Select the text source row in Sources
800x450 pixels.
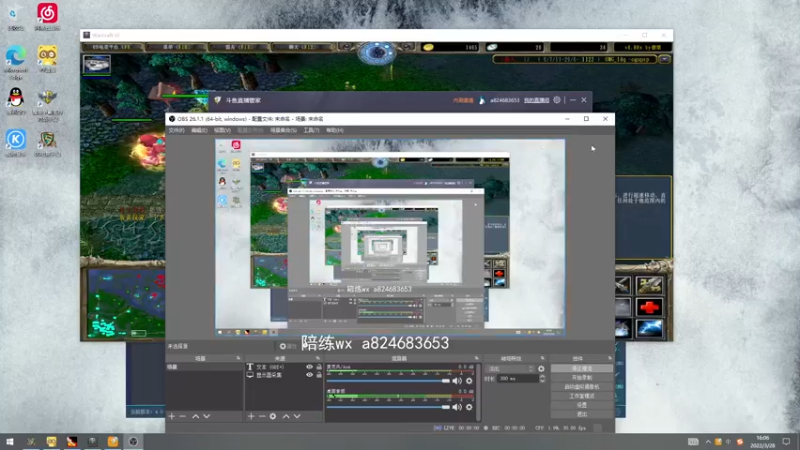[284, 367]
